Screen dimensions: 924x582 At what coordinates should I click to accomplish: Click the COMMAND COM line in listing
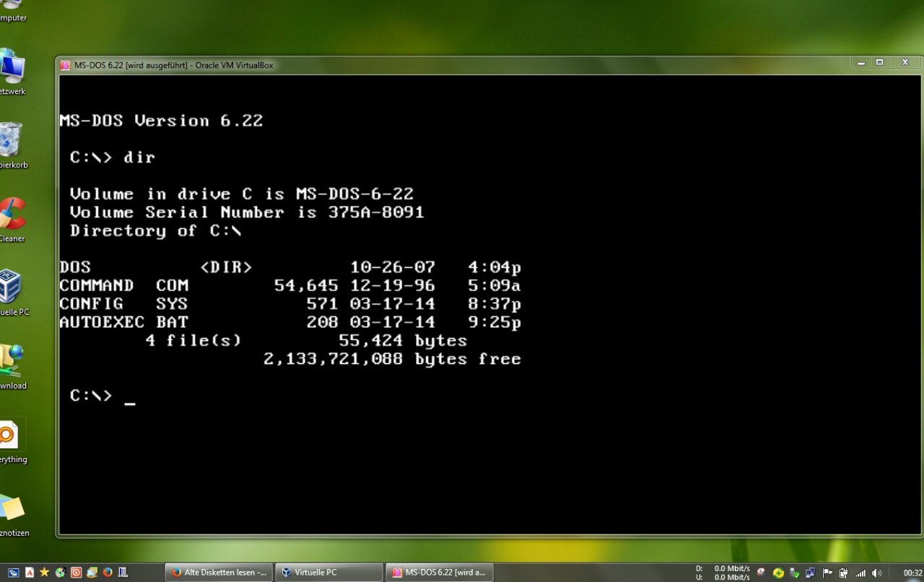click(290, 286)
